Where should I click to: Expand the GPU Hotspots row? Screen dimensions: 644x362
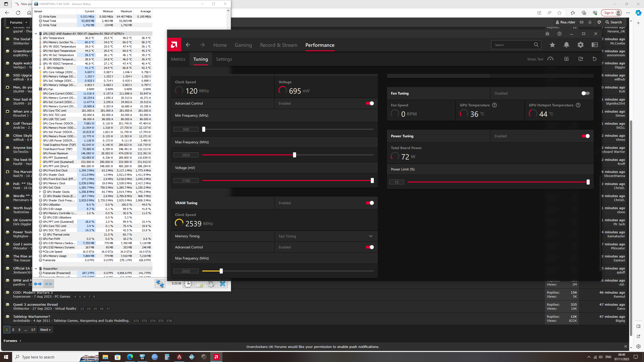coord(40,68)
